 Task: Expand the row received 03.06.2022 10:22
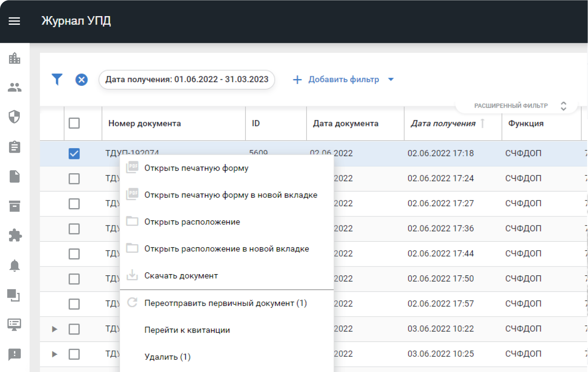coord(55,329)
